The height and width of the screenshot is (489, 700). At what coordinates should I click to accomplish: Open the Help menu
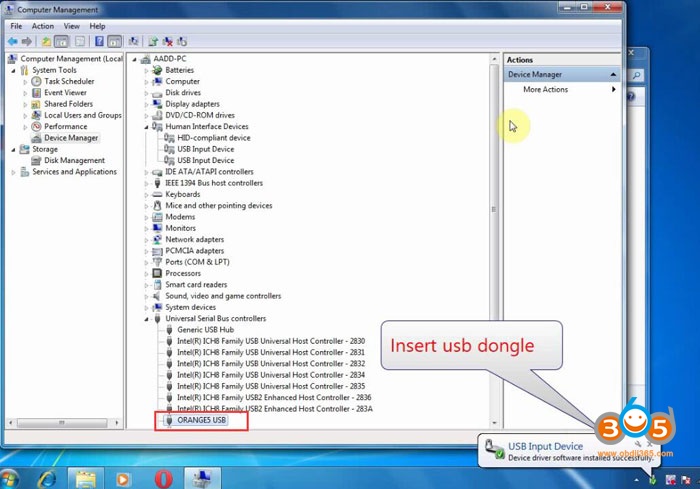pos(97,26)
